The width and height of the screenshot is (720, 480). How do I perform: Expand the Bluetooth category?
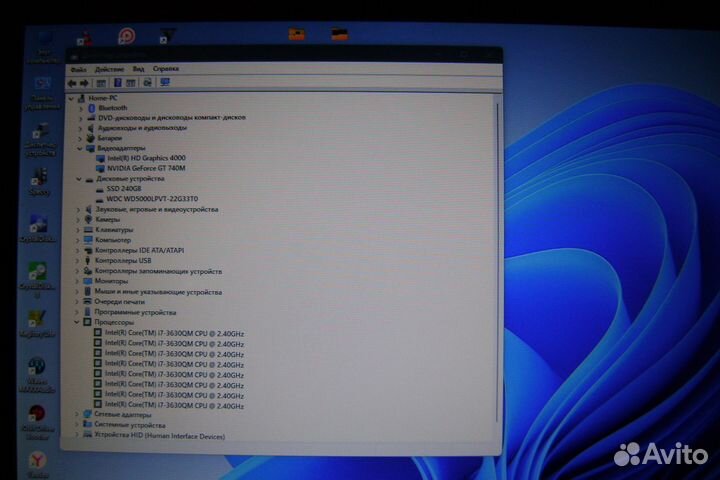(x=81, y=108)
